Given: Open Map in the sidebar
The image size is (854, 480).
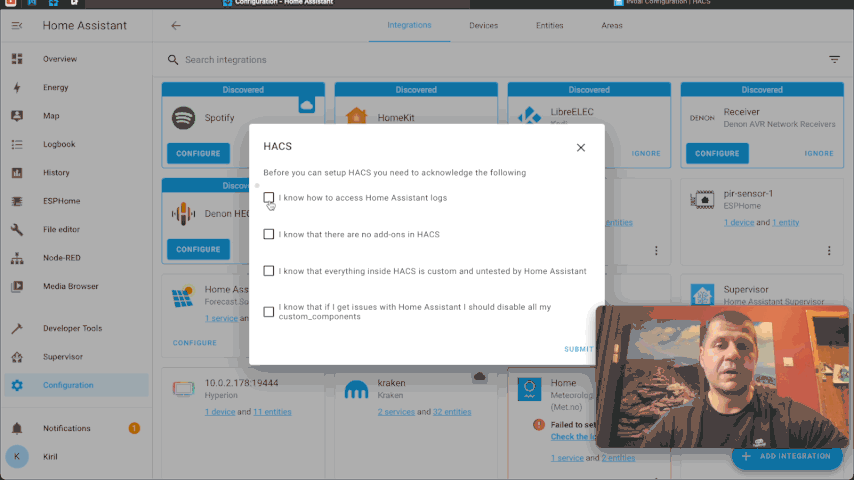Looking at the screenshot, I should point(76,116).
